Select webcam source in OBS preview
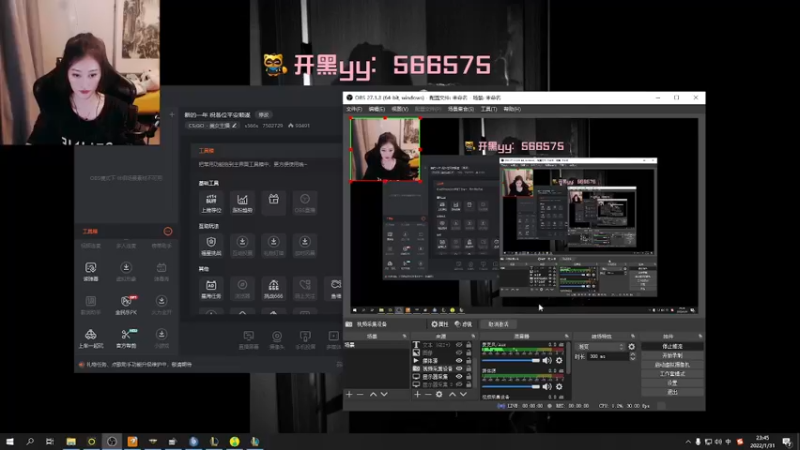Image resolution: width=800 pixels, height=450 pixels. [x=385, y=149]
